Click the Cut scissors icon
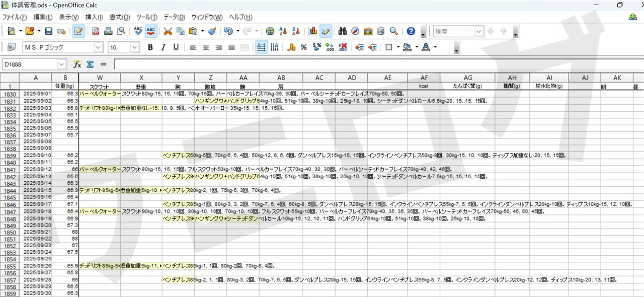This screenshot has width=644, height=297. pyautogui.click(x=168, y=31)
